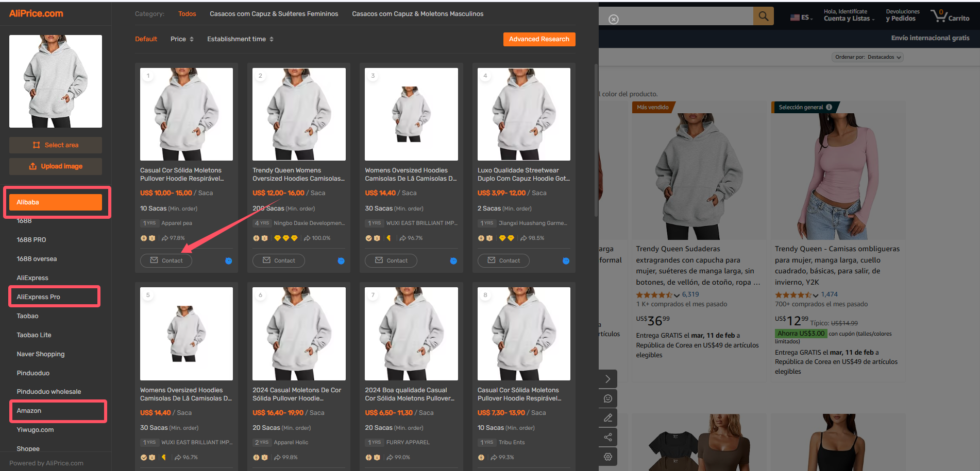Viewport: 980px width, 471px height.
Task: Select AliExpress Pro platform
Action: tap(38, 297)
